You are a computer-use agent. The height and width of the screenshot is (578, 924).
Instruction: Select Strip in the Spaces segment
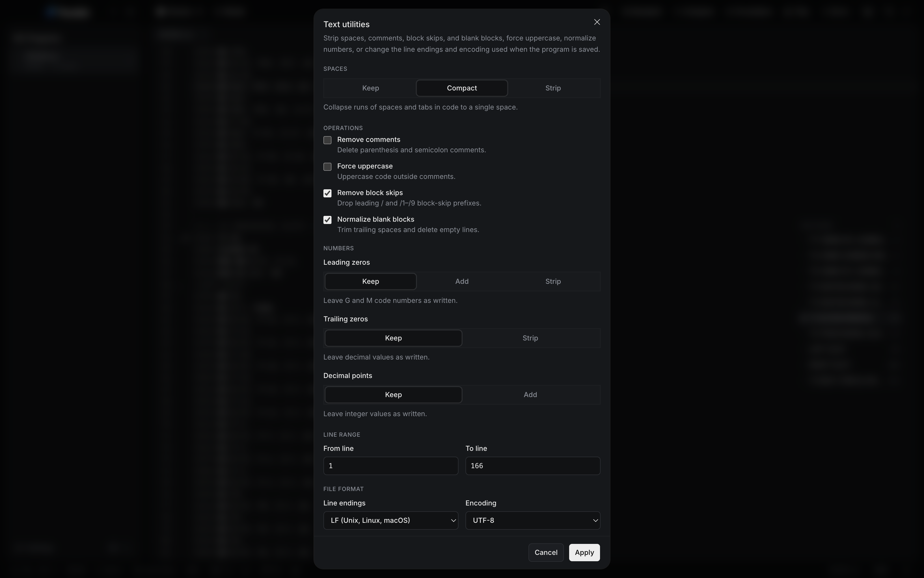tap(553, 88)
